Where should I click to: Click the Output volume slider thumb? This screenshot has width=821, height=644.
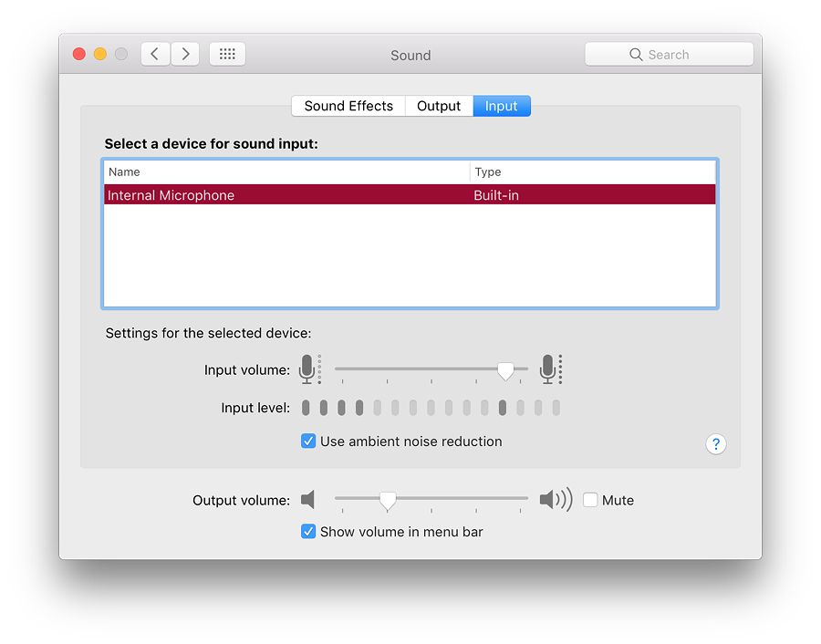388,501
